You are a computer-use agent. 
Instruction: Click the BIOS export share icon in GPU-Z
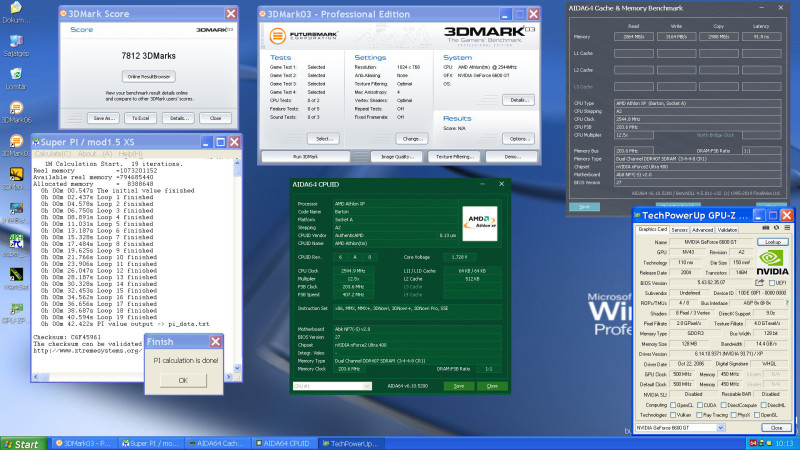tap(760, 283)
